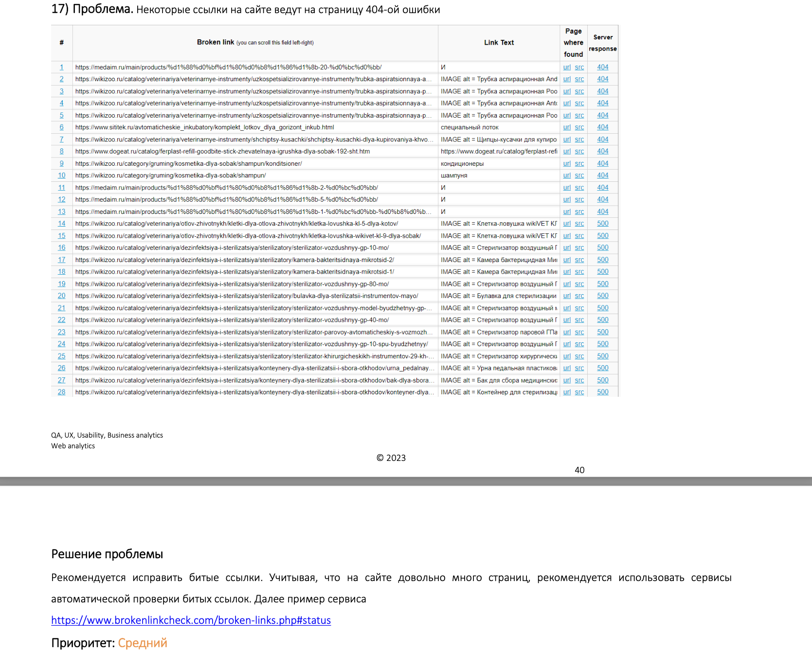This screenshot has width=812, height=653.
Task: Click the heading '17) Проблема.'
Action: click(92, 9)
